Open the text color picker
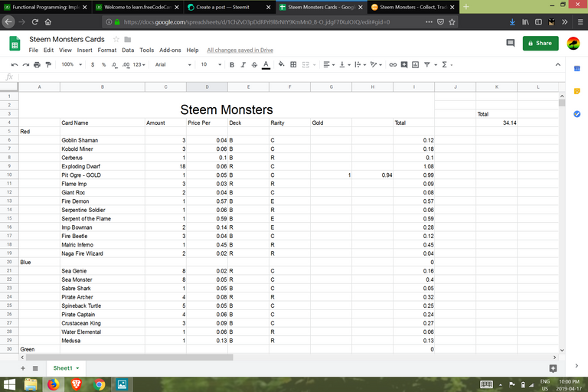The width and height of the screenshot is (588, 392). point(266,65)
